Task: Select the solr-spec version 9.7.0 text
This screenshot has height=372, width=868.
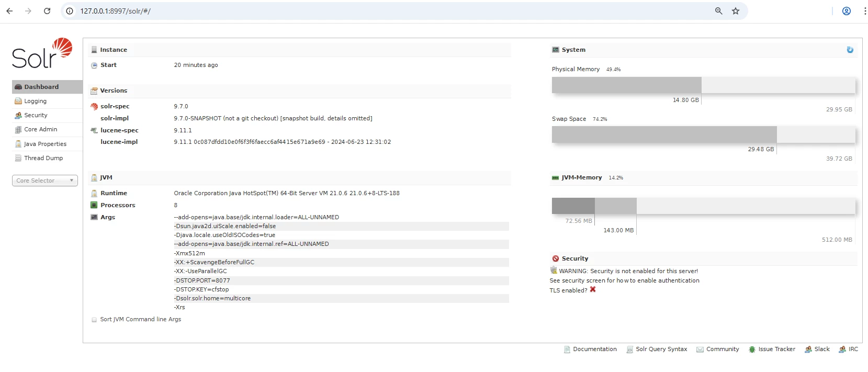Action: coord(181,106)
